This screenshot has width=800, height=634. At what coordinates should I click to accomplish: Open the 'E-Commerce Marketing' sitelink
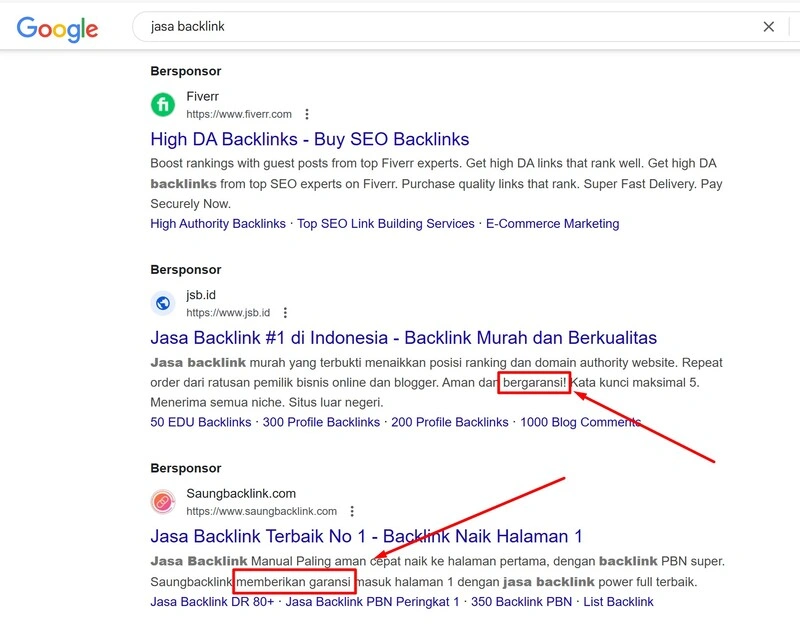pos(553,223)
